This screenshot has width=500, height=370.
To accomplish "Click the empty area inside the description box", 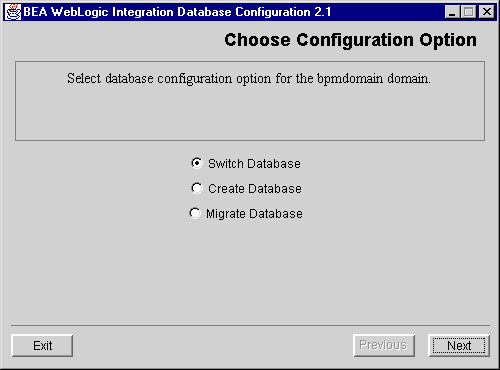I will click(x=250, y=113).
